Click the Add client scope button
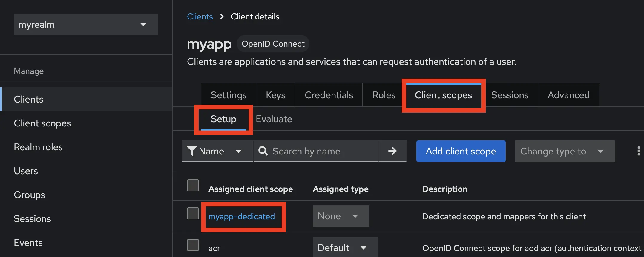The width and height of the screenshot is (644, 257). (x=461, y=151)
